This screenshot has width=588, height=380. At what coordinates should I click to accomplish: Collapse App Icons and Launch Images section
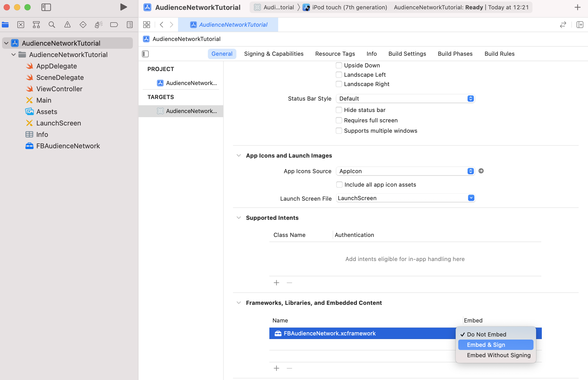coord(239,156)
